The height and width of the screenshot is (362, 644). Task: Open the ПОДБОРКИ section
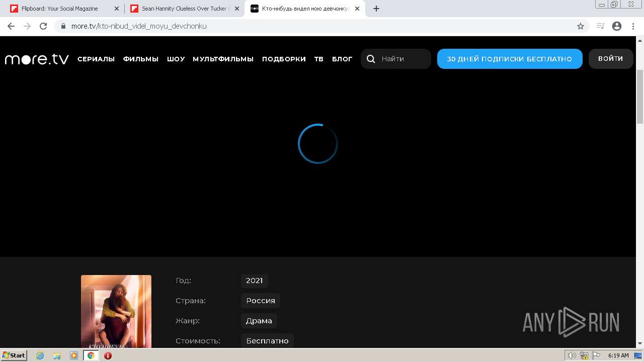click(x=284, y=59)
